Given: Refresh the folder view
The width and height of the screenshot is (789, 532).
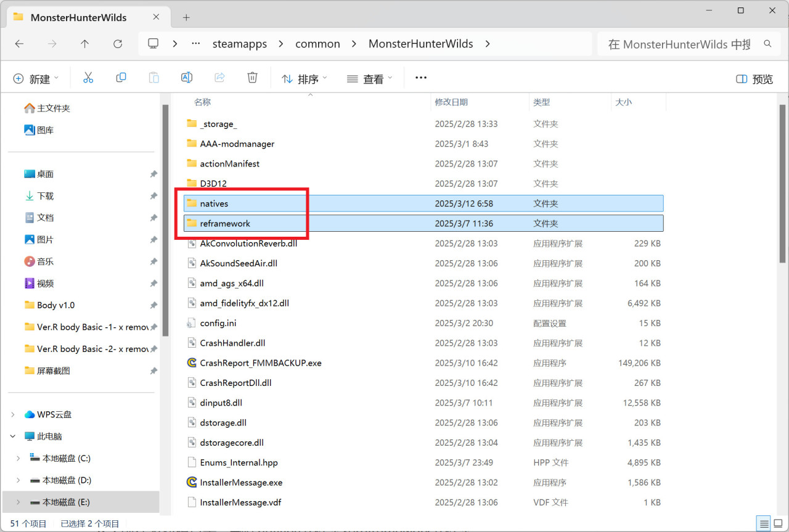Looking at the screenshot, I should [x=117, y=44].
